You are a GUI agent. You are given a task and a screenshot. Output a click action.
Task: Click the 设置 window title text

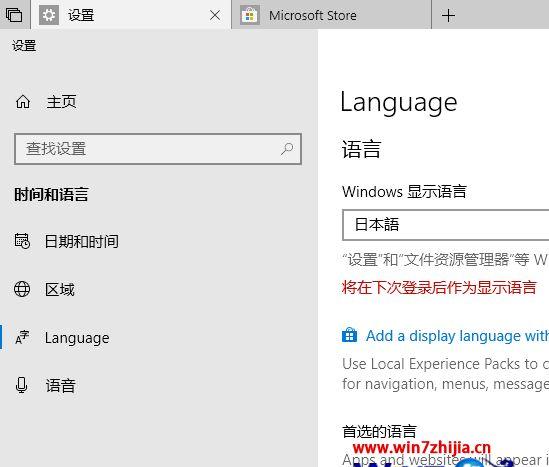click(x=24, y=46)
